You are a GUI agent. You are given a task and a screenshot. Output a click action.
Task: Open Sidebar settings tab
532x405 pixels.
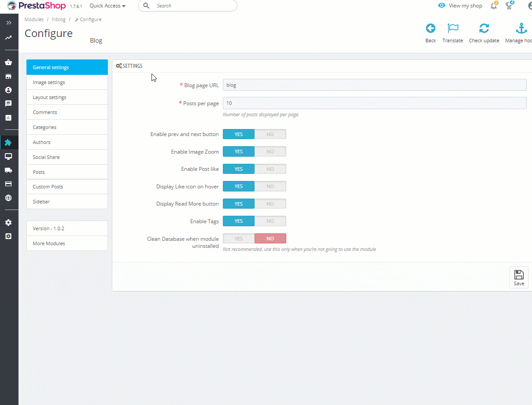coord(67,202)
